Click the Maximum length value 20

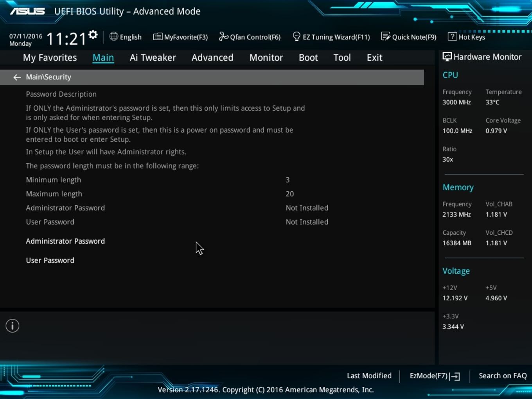point(289,194)
